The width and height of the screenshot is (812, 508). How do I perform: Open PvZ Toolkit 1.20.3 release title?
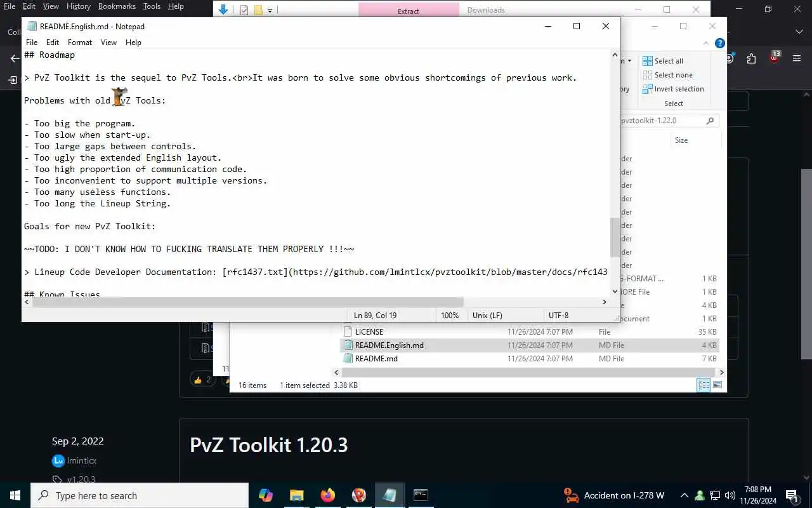[269, 445]
